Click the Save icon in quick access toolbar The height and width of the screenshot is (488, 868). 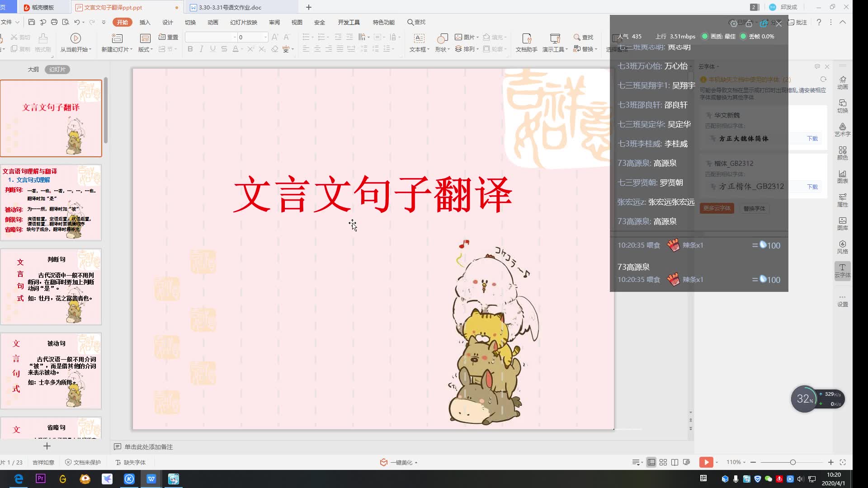pos(31,22)
